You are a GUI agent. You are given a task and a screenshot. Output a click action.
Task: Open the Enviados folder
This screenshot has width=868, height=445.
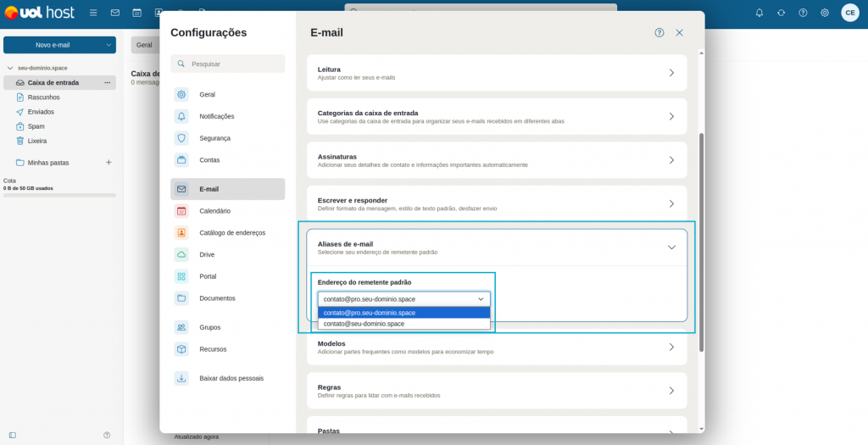click(60, 112)
